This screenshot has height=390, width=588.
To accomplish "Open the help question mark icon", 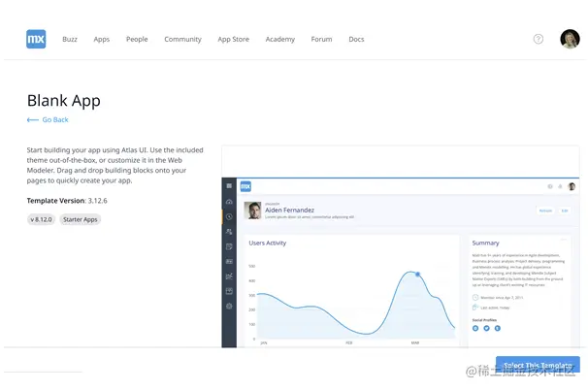I will 539,39.
